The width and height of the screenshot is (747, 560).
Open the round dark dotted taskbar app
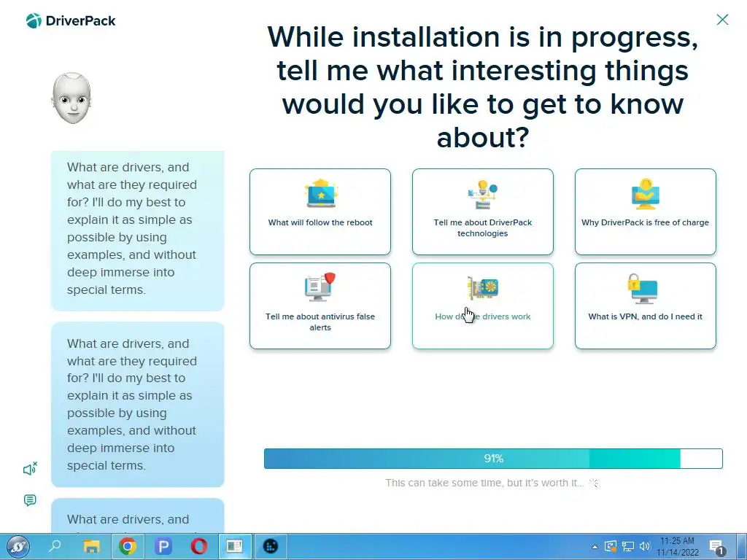coord(271,546)
